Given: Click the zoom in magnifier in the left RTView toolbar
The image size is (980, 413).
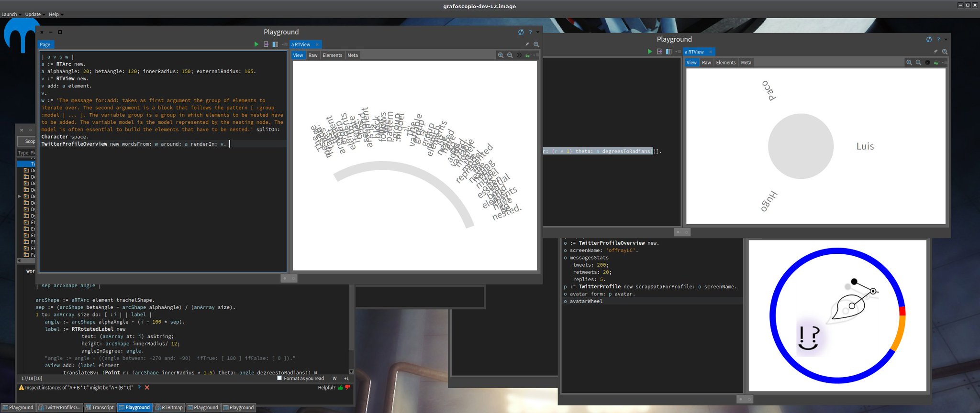Looking at the screenshot, I should [x=501, y=55].
